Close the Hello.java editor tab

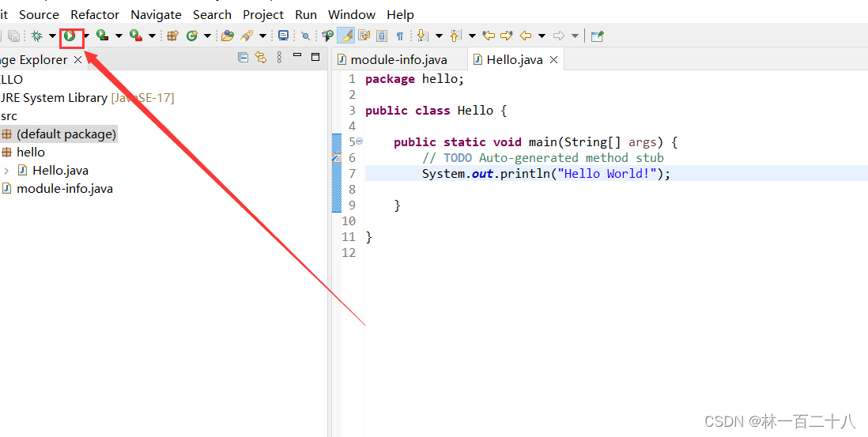(x=553, y=60)
